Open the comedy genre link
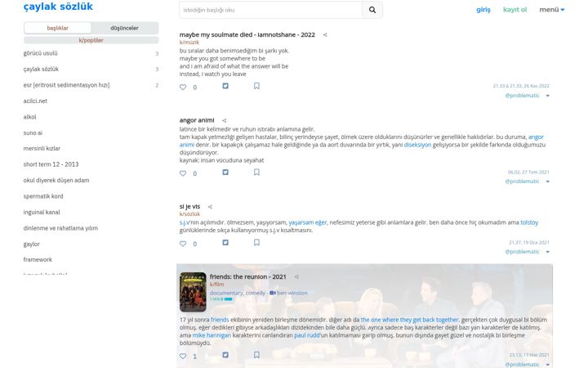 pyautogui.click(x=256, y=293)
